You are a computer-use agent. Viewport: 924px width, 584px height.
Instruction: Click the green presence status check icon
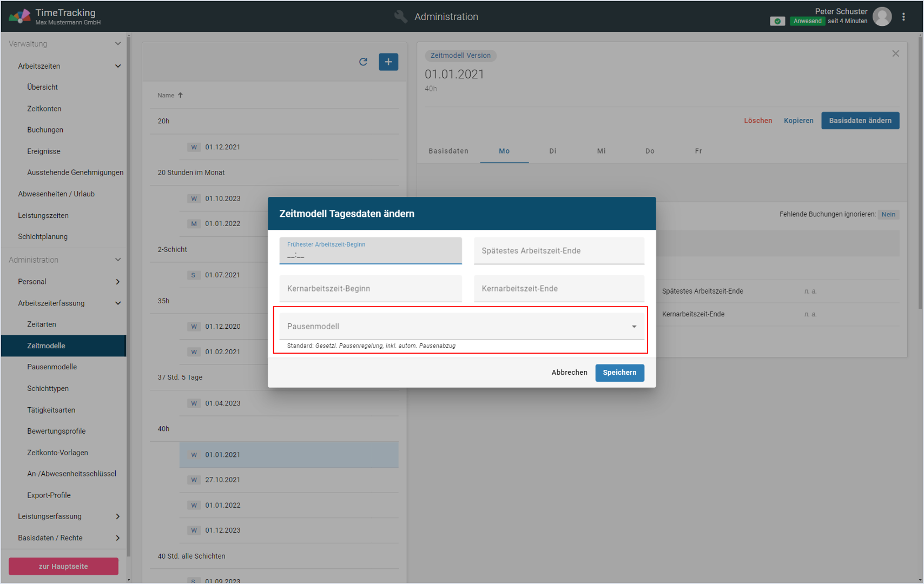click(x=777, y=21)
